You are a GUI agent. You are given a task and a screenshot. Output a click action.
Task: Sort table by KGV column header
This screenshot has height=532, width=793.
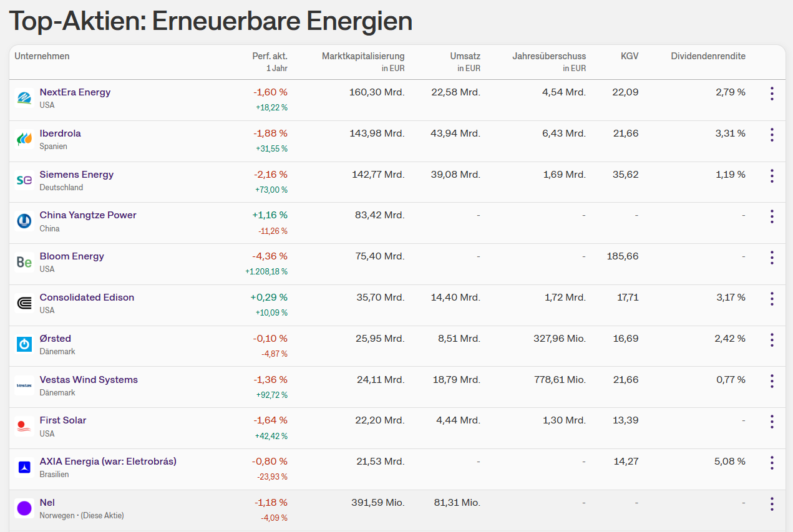pos(630,56)
